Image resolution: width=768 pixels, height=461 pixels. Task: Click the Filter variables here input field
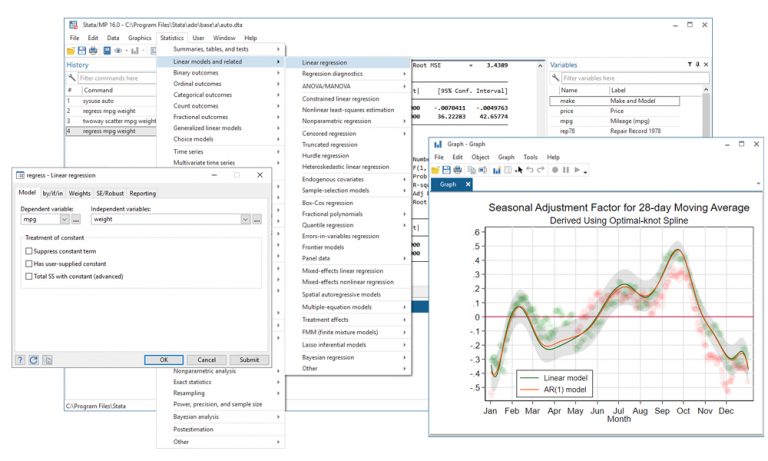coord(635,78)
